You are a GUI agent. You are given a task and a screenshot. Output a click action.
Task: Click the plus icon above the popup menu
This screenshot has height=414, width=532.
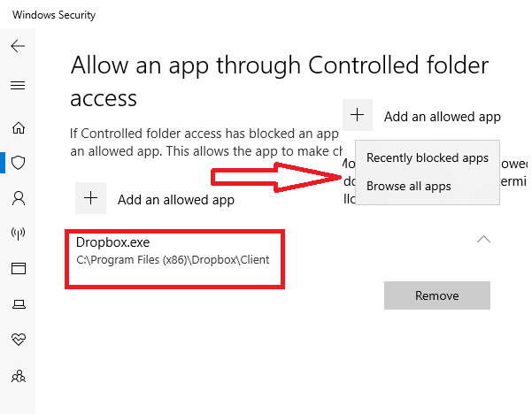[x=358, y=116]
